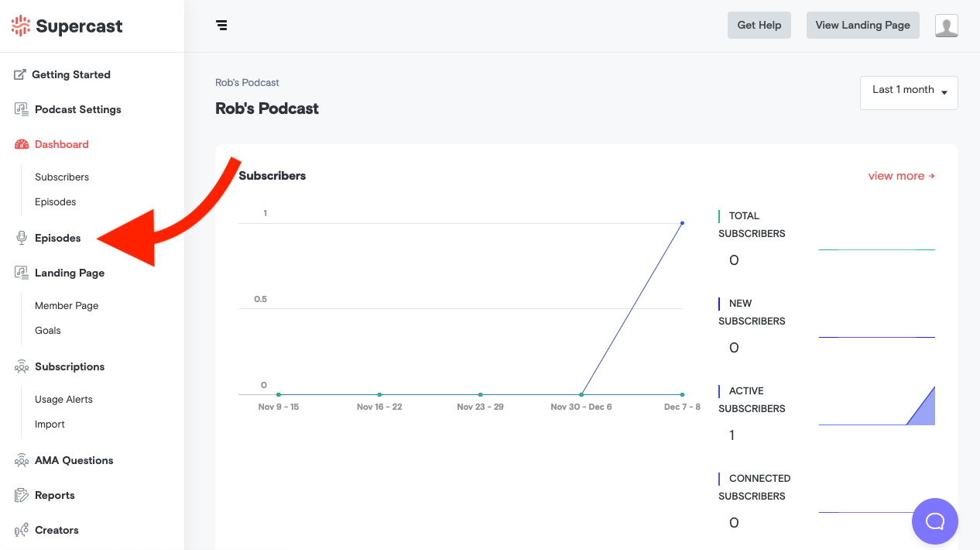Open Import under Subscriptions
980x550 pixels.
coord(50,424)
